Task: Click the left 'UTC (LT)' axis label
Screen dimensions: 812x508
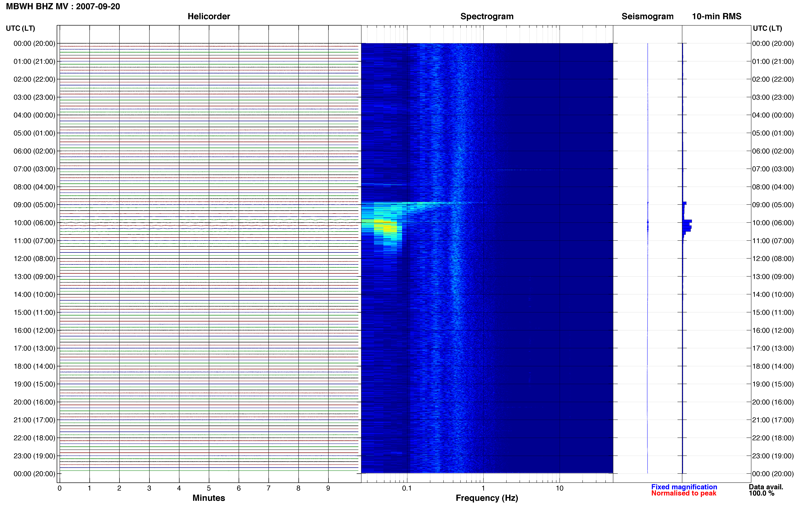Action: pos(21,28)
